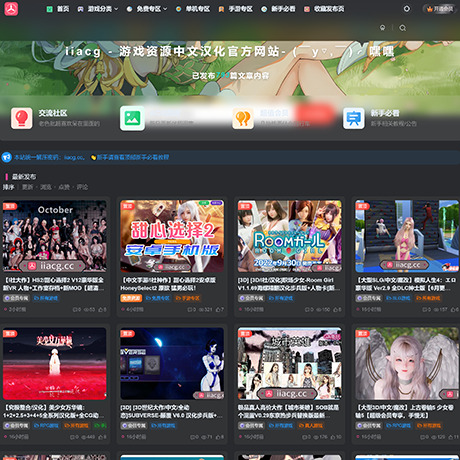Open the 模拟人生4 post thumbnail
This screenshot has width=460, height=460.
point(407,236)
